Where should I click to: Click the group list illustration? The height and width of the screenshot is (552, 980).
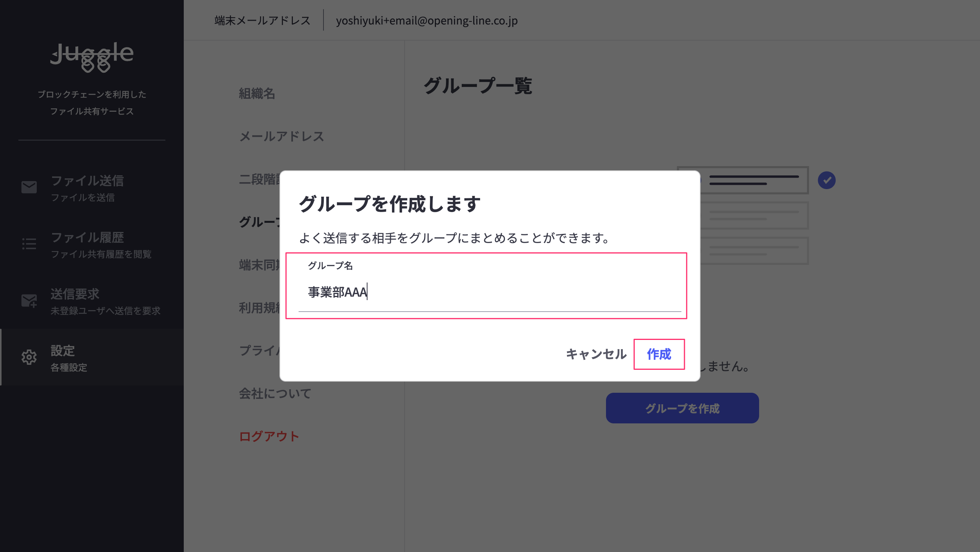753,216
